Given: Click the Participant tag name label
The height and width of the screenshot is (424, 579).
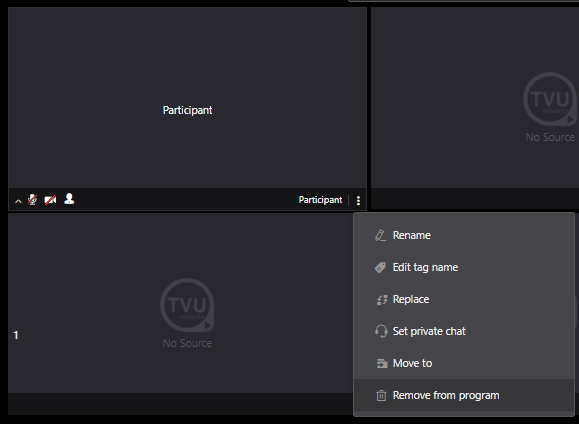Looking at the screenshot, I should (x=320, y=200).
